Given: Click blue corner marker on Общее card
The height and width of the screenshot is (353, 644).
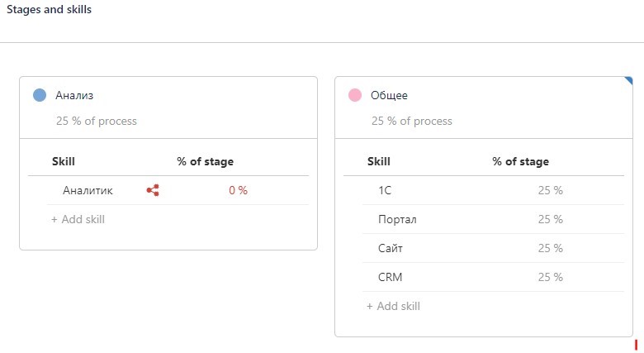Looking at the screenshot, I should point(629,80).
